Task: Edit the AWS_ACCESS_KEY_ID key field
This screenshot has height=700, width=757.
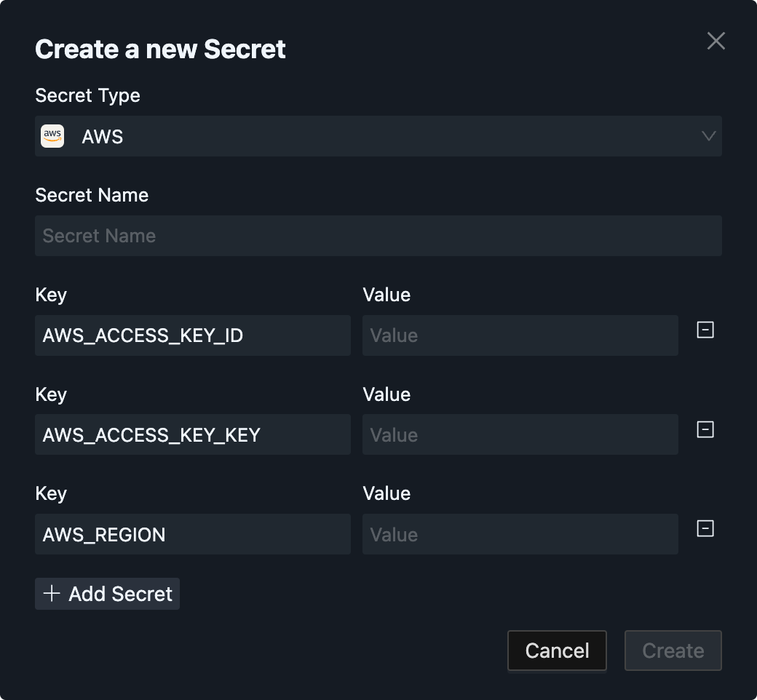Action: [x=193, y=335]
